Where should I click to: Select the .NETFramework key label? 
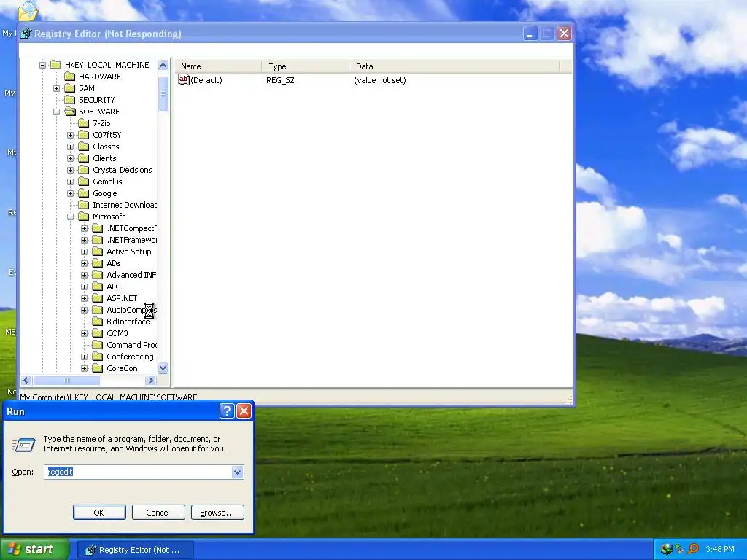click(131, 240)
